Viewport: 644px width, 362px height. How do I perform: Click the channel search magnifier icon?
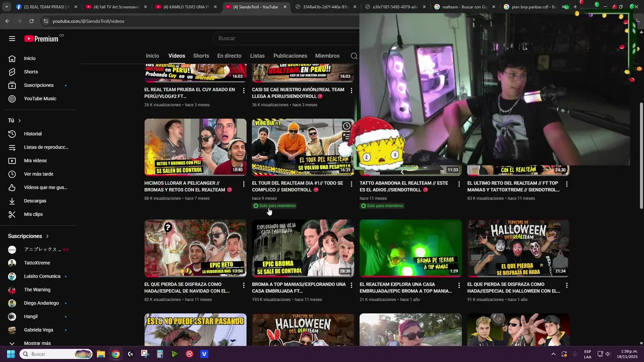(x=354, y=56)
